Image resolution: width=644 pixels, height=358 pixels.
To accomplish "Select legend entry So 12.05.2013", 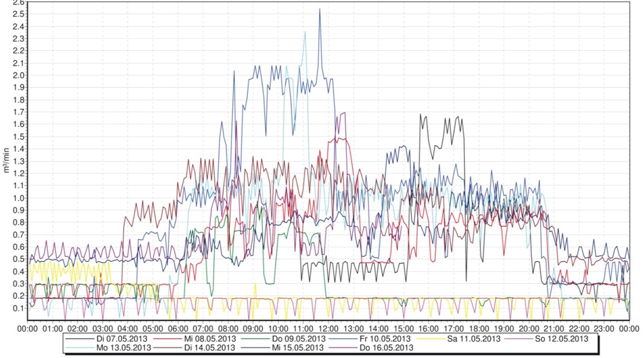I will [546, 339].
